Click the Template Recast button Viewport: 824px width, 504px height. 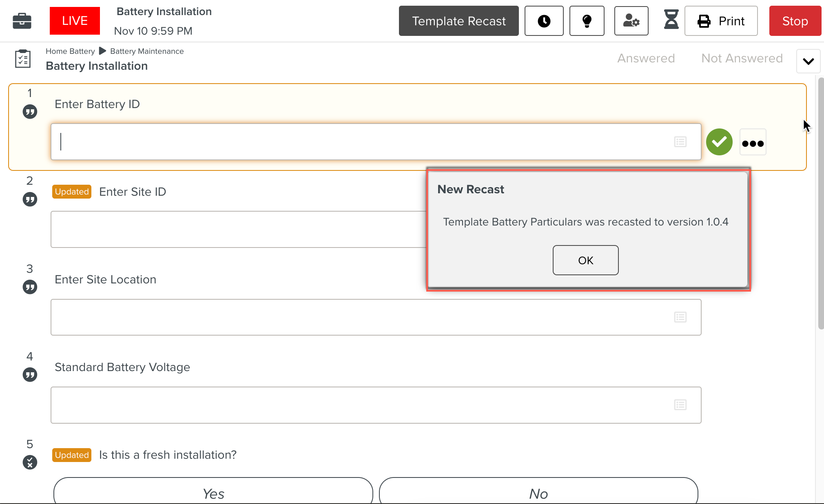point(459,21)
